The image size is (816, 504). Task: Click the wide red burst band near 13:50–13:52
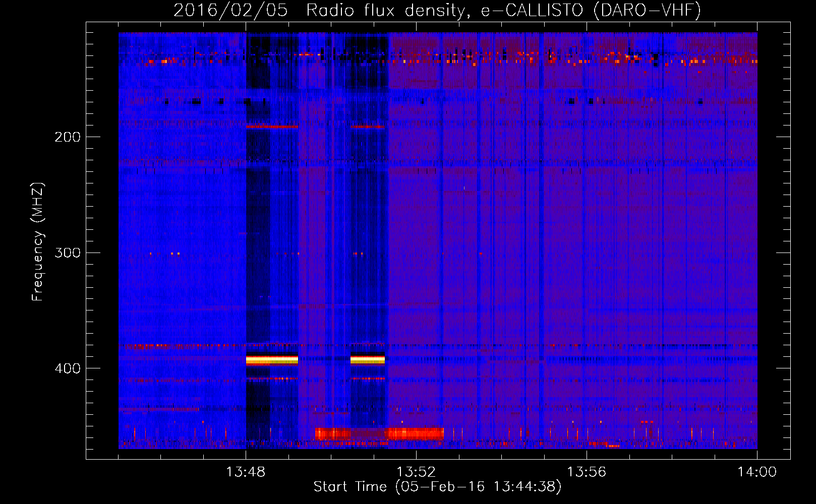(379, 433)
